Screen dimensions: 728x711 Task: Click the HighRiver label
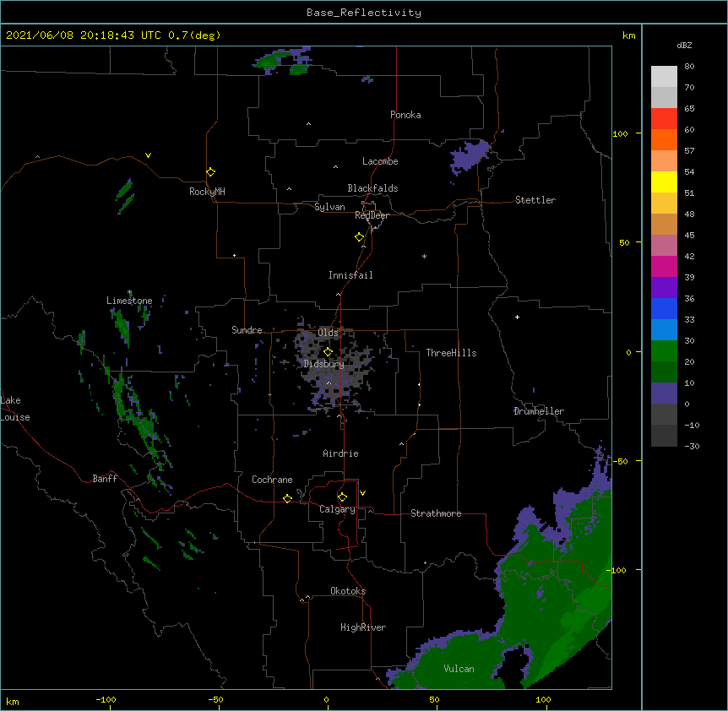(363, 627)
